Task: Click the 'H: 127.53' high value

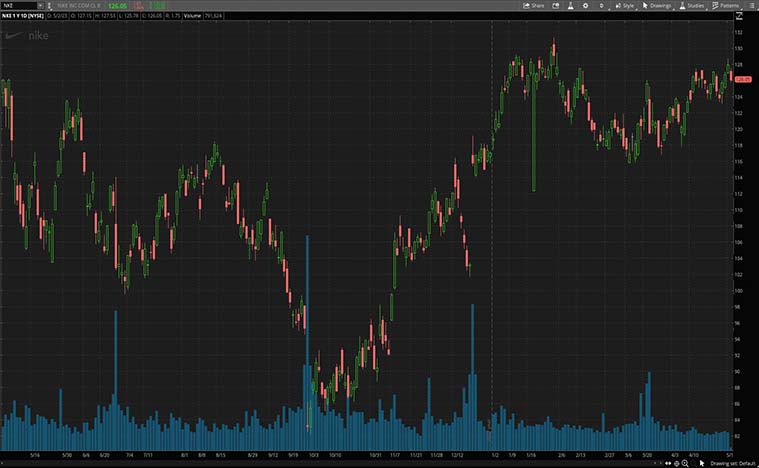Action: point(105,15)
